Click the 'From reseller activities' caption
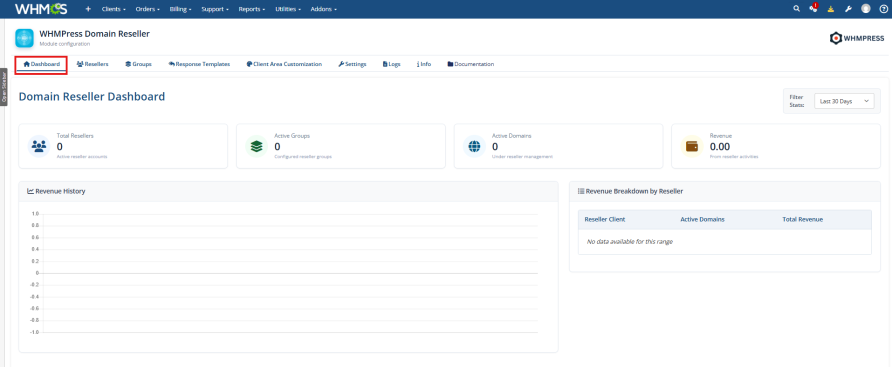This screenshot has width=892, height=367. tap(734, 156)
